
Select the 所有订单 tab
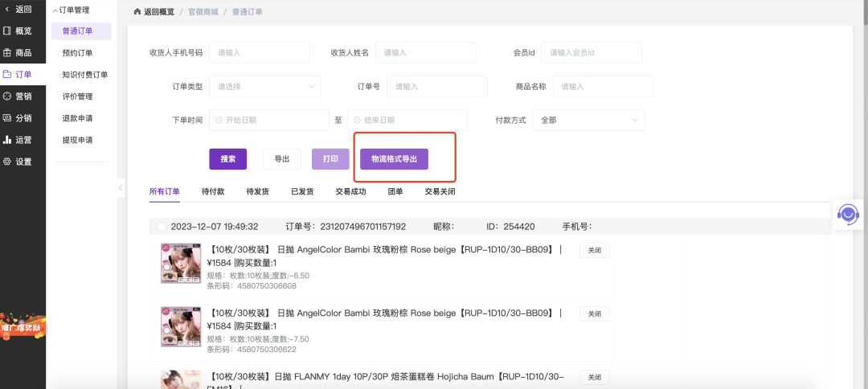(x=165, y=192)
